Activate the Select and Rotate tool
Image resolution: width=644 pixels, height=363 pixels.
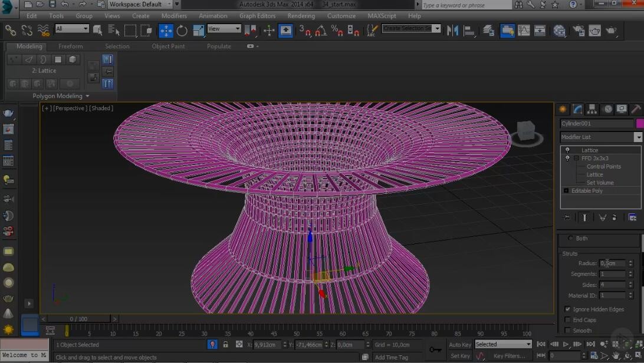coord(182,31)
